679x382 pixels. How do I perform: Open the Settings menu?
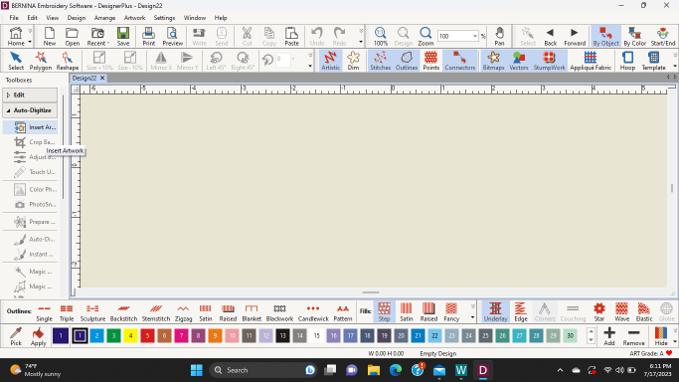pos(164,18)
